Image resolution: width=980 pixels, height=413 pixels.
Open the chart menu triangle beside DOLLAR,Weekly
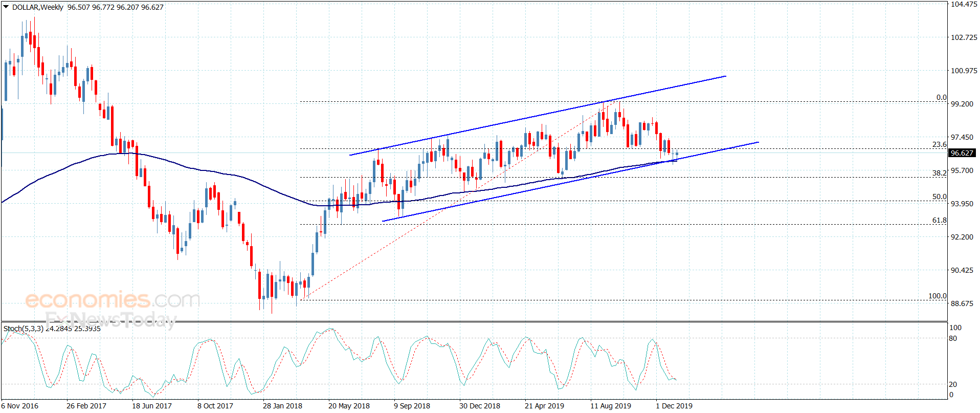tap(6, 7)
